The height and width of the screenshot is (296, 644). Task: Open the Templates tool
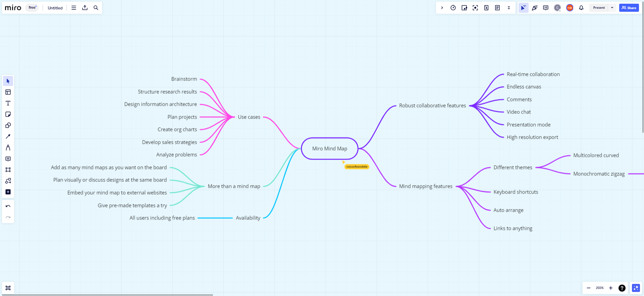tap(8, 92)
